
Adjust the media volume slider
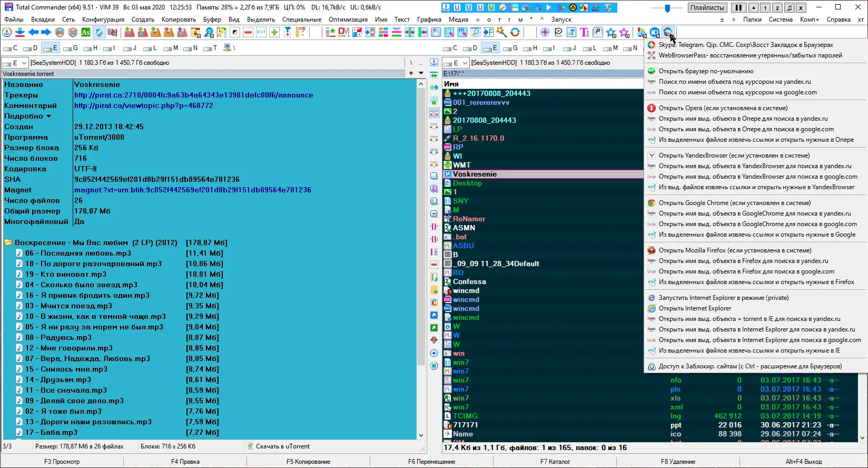coord(667,8)
